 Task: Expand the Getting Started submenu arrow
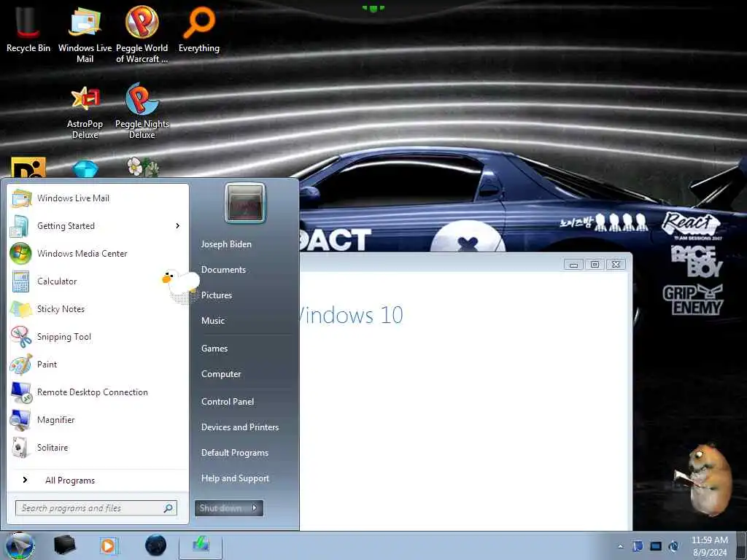point(178,226)
